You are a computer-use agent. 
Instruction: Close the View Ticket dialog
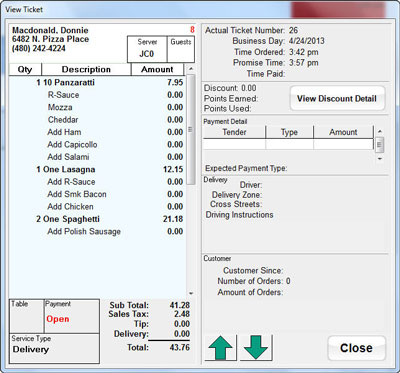point(356,348)
